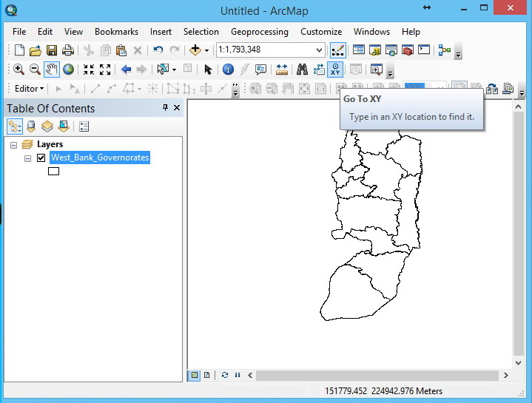Activate the Measure ruler tool
Viewport: 532px width, 403px height.
pos(282,70)
